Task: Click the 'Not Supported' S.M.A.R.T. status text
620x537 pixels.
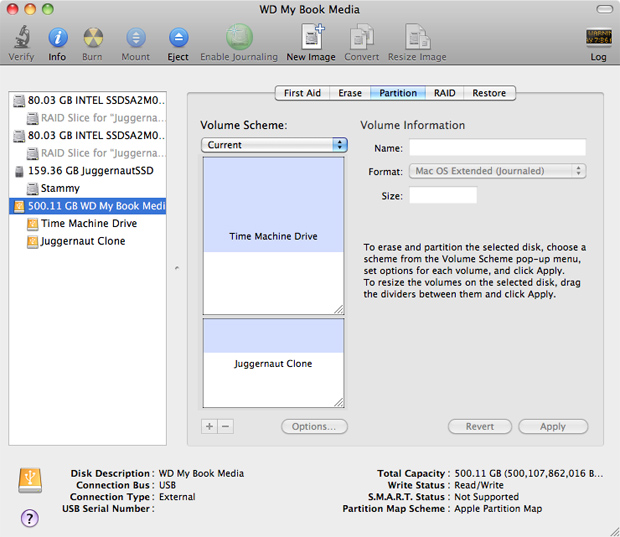Action: click(x=486, y=497)
